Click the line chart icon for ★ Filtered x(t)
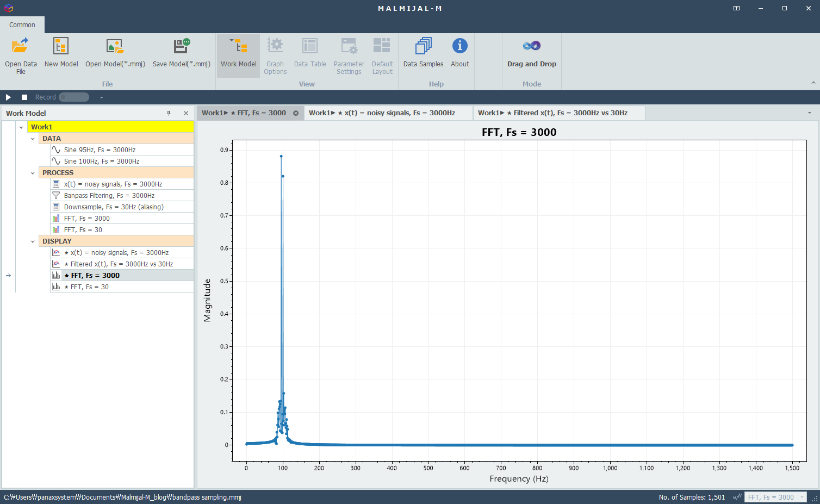The height and width of the screenshot is (504, 820). [56, 264]
